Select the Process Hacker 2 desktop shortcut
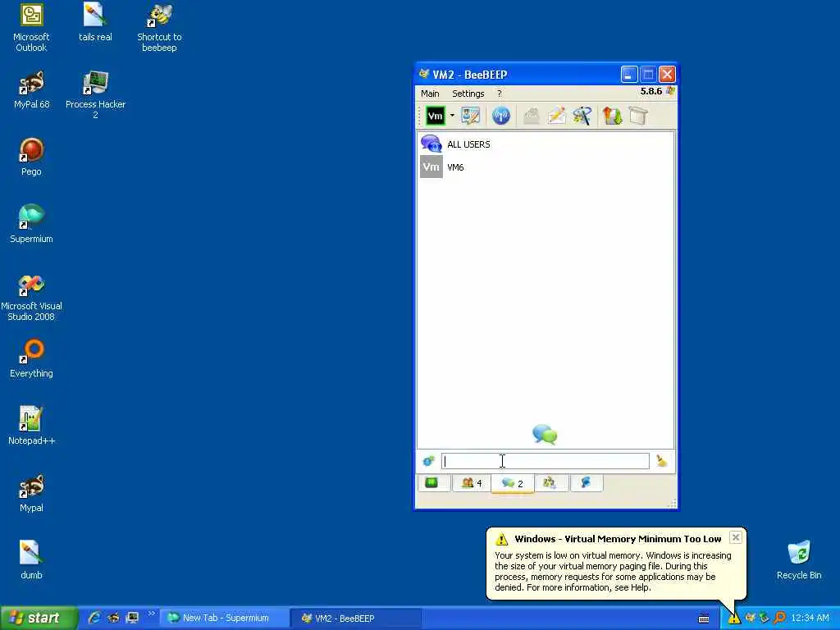This screenshot has width=840, height=630. click(x=95, y=94)
